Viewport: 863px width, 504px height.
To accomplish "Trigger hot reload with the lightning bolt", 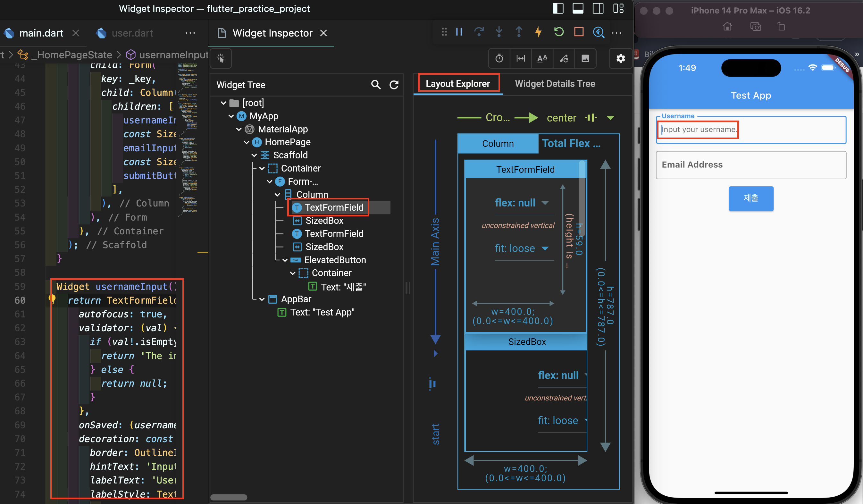I will 538,32.
